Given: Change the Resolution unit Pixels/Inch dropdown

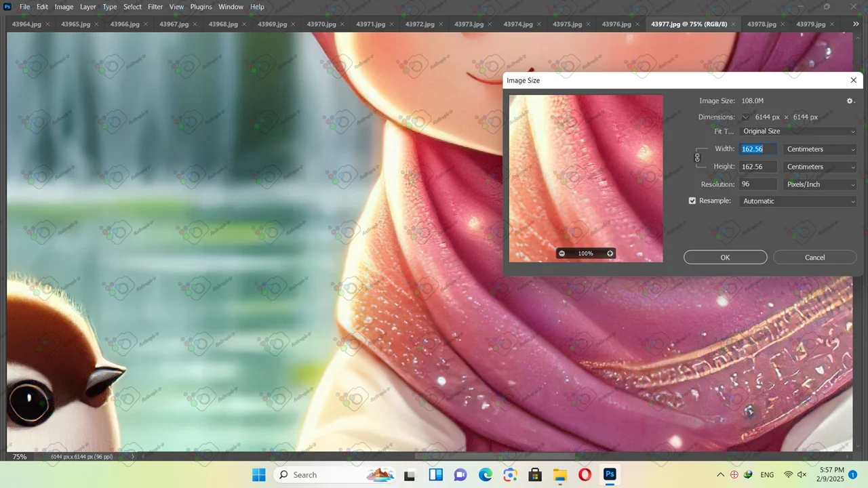Looking at the screenshot, I should pyautogui.click(x=820, y=184).
